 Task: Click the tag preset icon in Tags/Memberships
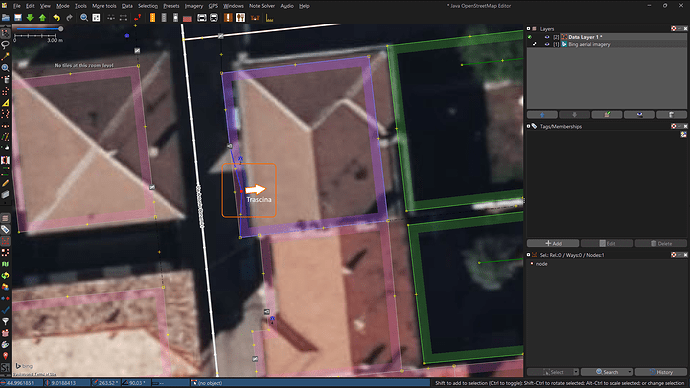[x=683, y=135]
